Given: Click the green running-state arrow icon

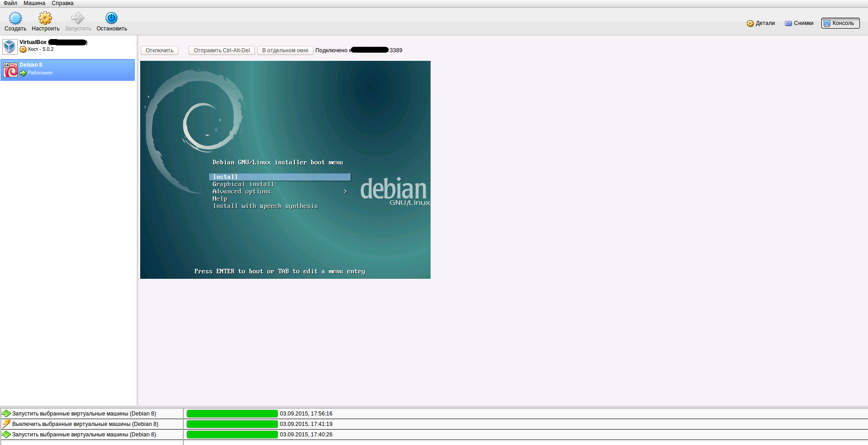Looking at the screenshot, I should click(23, 73).
